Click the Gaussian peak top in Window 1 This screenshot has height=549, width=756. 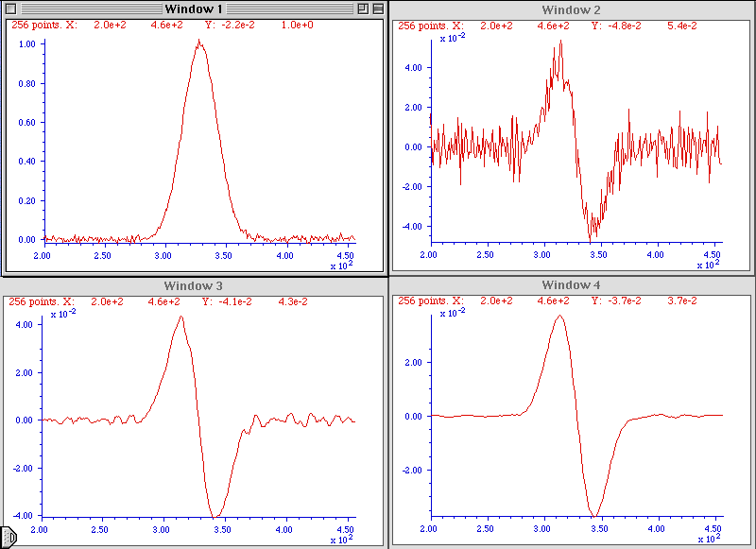coord(198,43)
